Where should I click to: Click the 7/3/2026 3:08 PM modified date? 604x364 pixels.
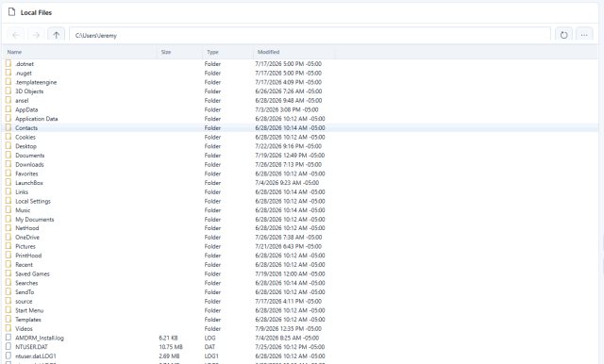pyautogui.click(x=287, y=109)
